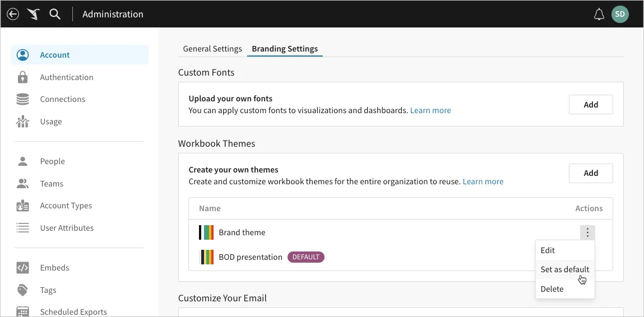Open the Usage sidebar label
Screen dimensions: 644x317
coord(51,122)
